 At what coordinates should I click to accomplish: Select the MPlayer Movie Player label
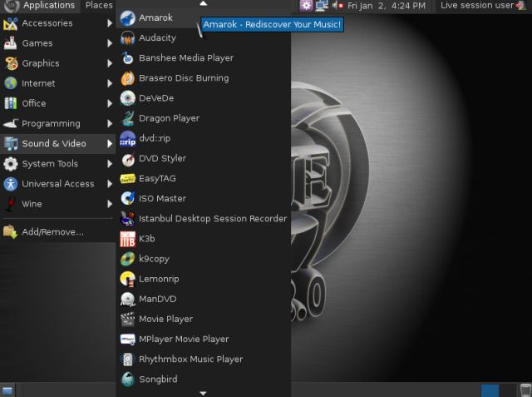[x=184, y=340]
